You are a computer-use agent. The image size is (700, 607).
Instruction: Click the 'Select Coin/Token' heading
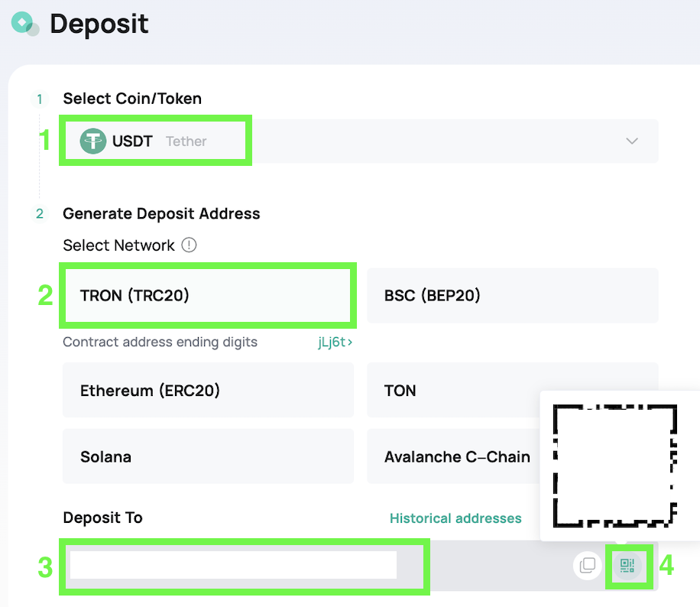point(132,99)
